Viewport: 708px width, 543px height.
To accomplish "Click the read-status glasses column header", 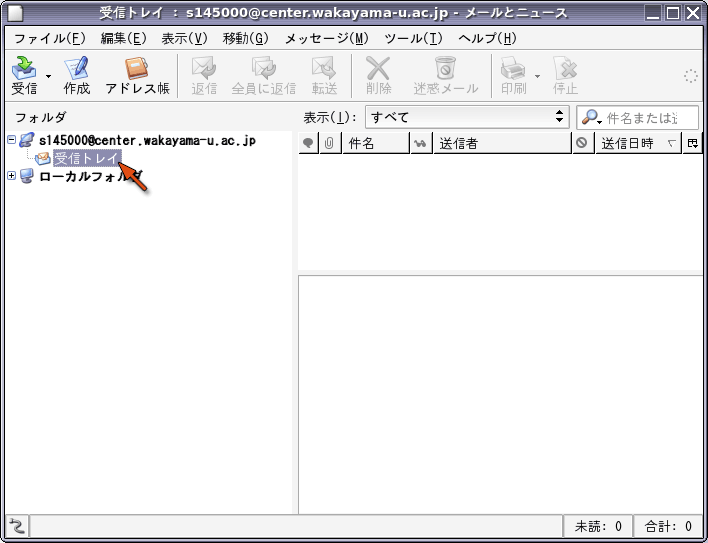I will point(420,143).
